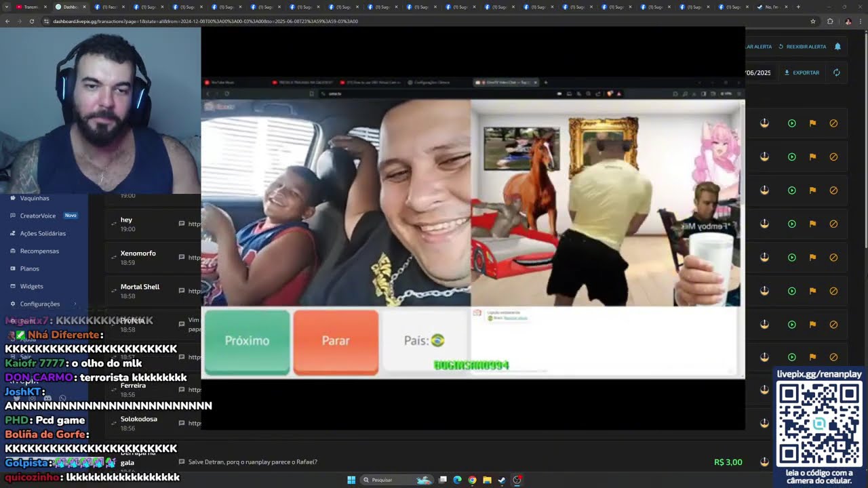Image resolution: width=868 pixels, height=488 pixels.
Task: Click the bowl icon on the Mortal Shell row
Action: (x=764, y=291)
